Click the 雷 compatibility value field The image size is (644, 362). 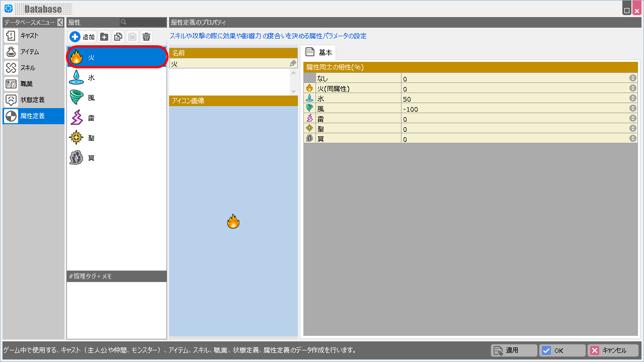point(513,119)
